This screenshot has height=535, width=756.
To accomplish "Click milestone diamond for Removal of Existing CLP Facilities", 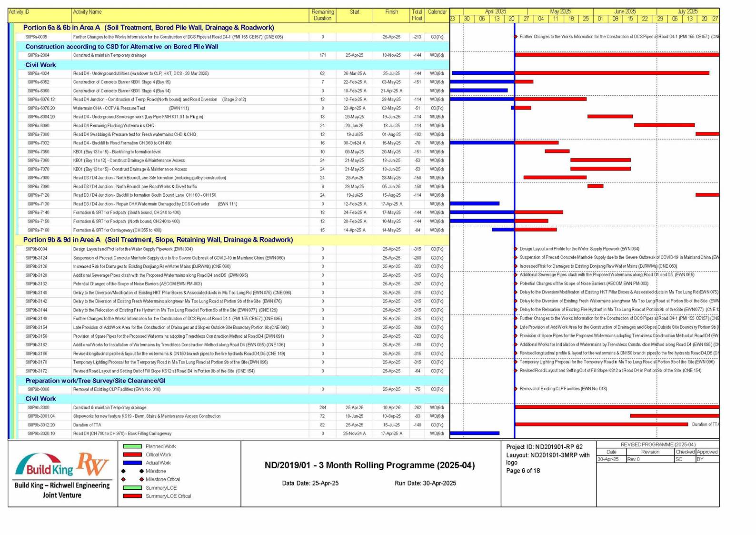I will pyautogui.click(x=516, y=389).
